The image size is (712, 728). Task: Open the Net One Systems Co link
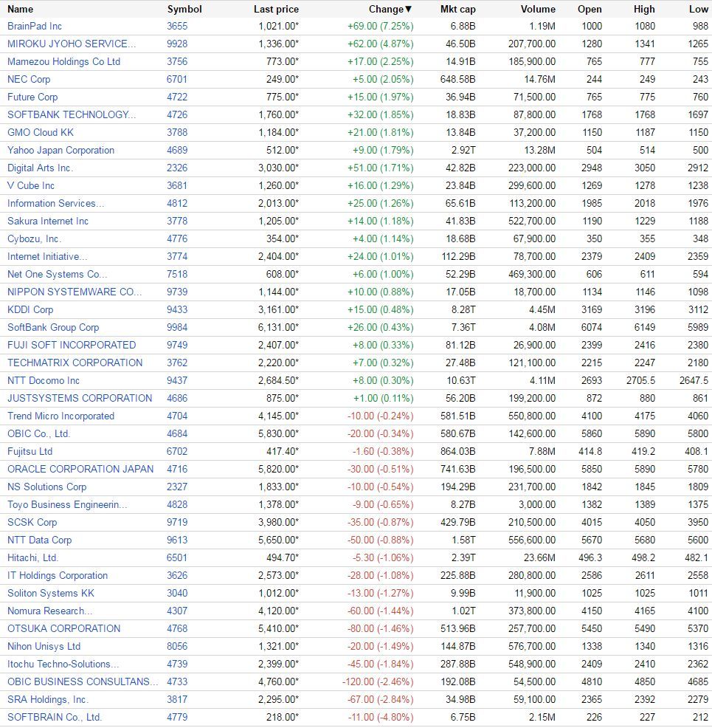(x=57, y=274)
